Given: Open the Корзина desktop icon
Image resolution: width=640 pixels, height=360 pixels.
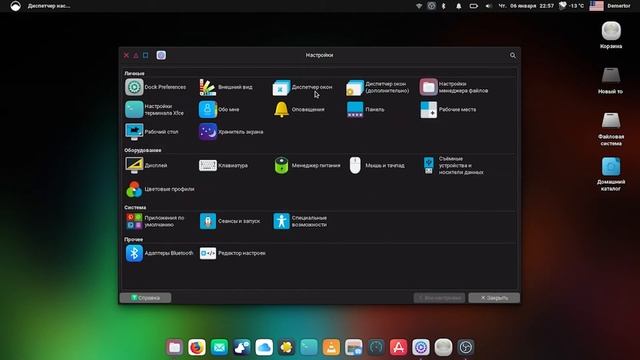Looking at the screenshot, I should [x=611, y=36].
